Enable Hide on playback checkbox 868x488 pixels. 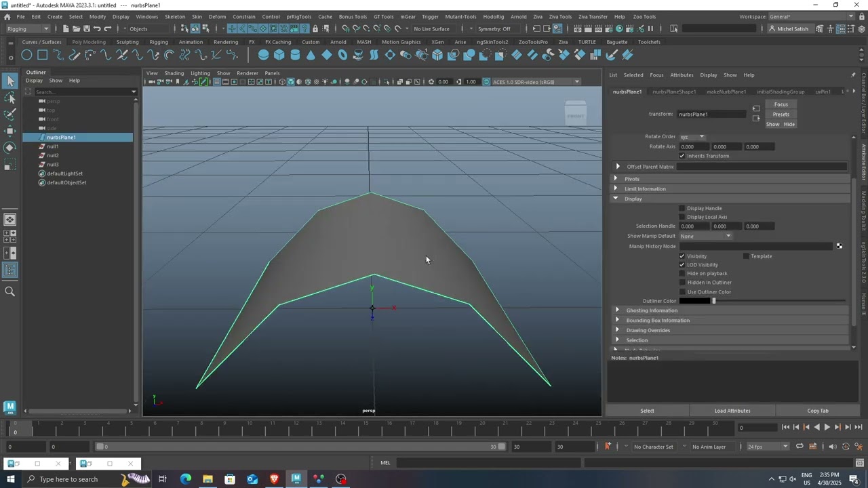tap(682, 274)
